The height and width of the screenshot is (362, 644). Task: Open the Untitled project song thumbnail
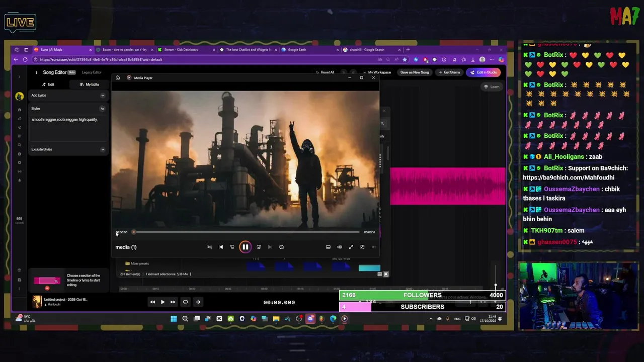pos(37,302)
